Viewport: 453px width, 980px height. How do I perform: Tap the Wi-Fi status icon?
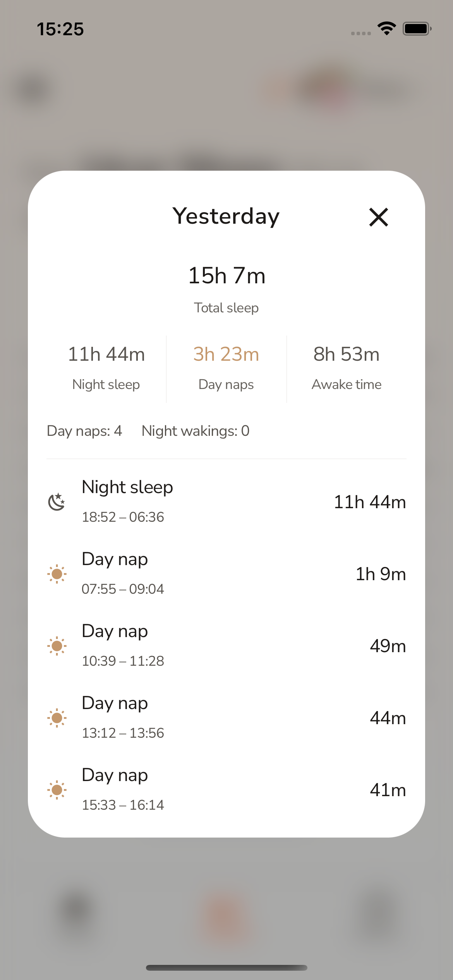386,28
